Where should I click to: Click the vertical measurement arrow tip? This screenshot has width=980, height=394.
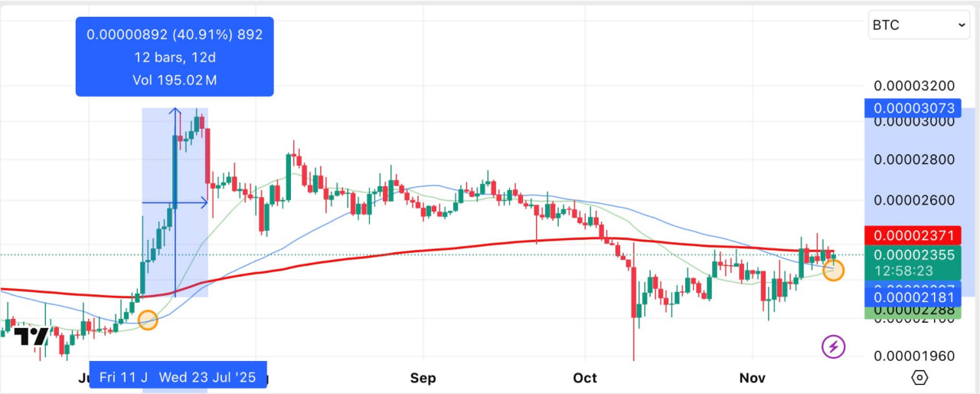(176, 111)
